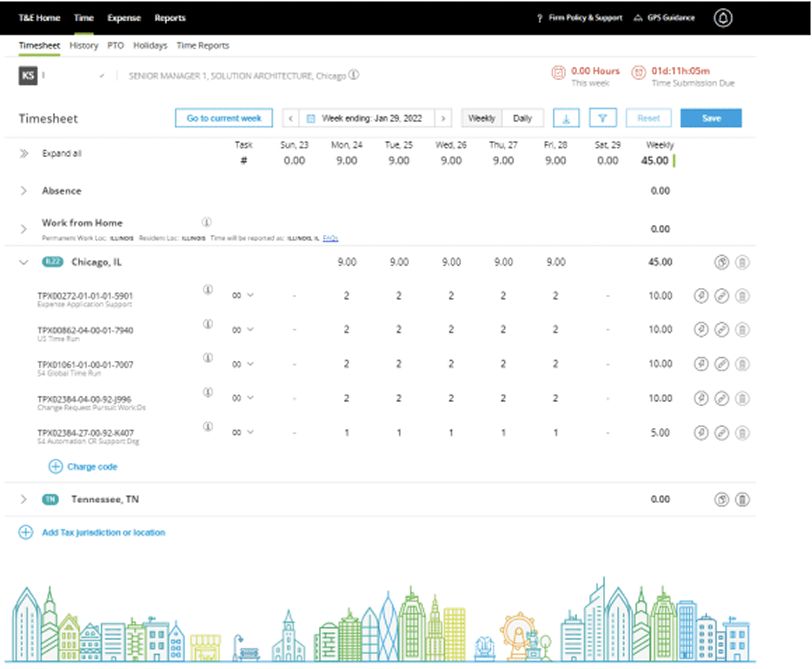Screen dimensions: 812x669
Task: Switch to Daily view toggle
Action: click(522, 118)
